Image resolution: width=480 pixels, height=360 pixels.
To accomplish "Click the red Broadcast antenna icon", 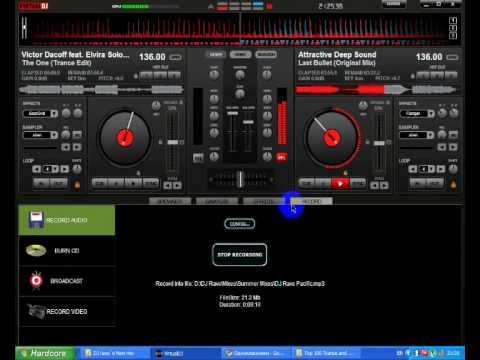I will click(36, 281).
